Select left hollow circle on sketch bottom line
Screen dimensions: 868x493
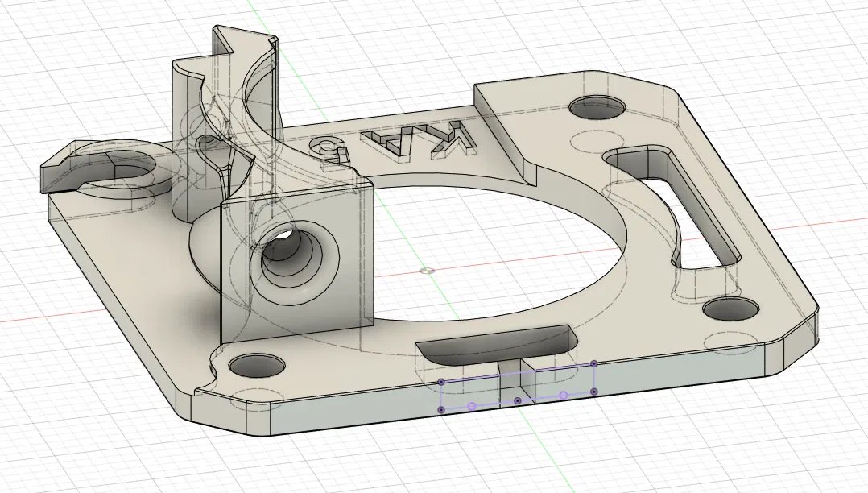[472, 407]
